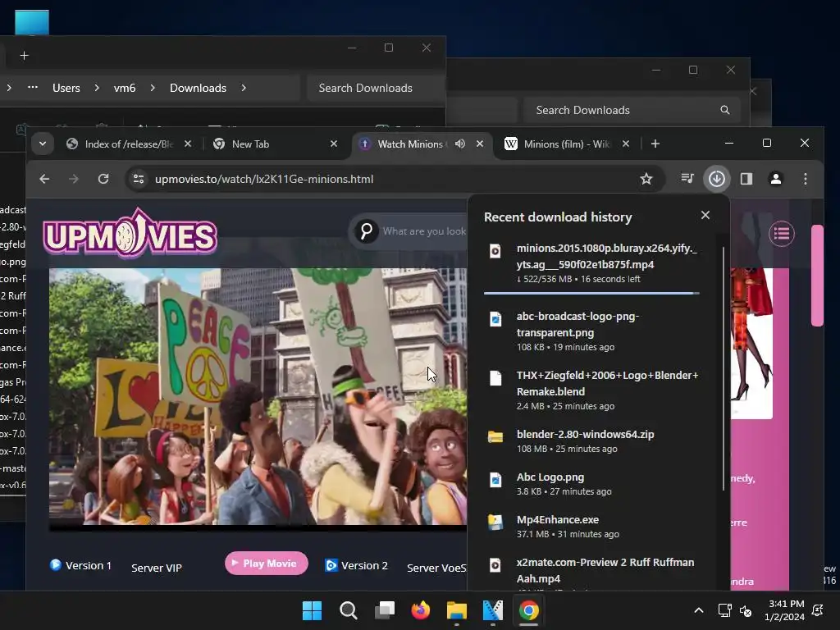840x630 pixels.
Task: Open site information icon in address bar
Action: pos(139,179)
